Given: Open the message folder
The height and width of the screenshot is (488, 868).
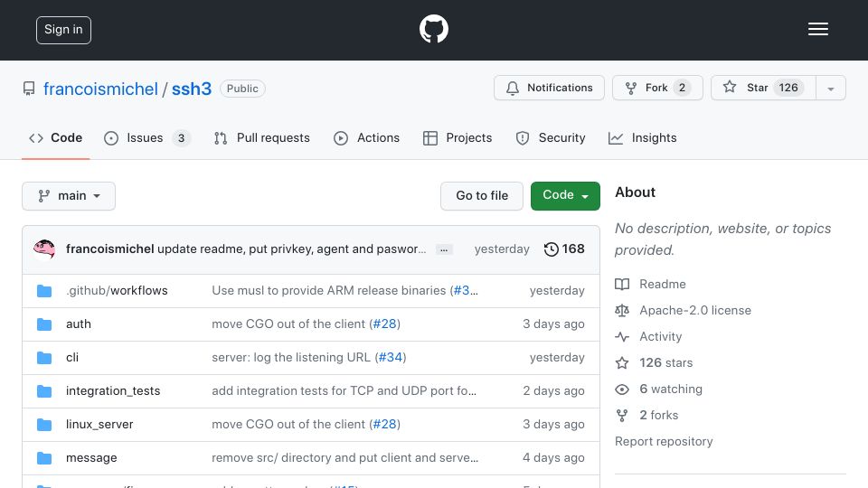Looking at the screenshot, I should (91, 457).
